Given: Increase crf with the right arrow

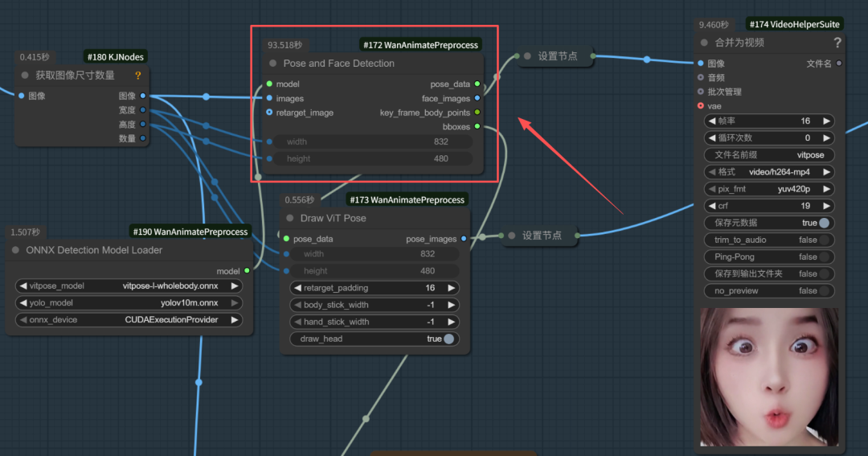Looking at the screenshot, I should tap(826, 206).
